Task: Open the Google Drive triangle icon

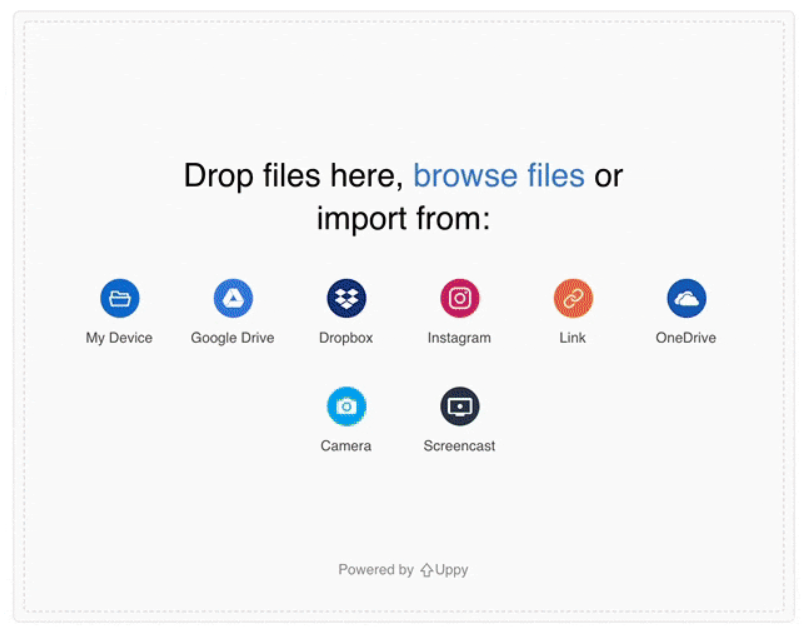Action: (x=233, y=298)
